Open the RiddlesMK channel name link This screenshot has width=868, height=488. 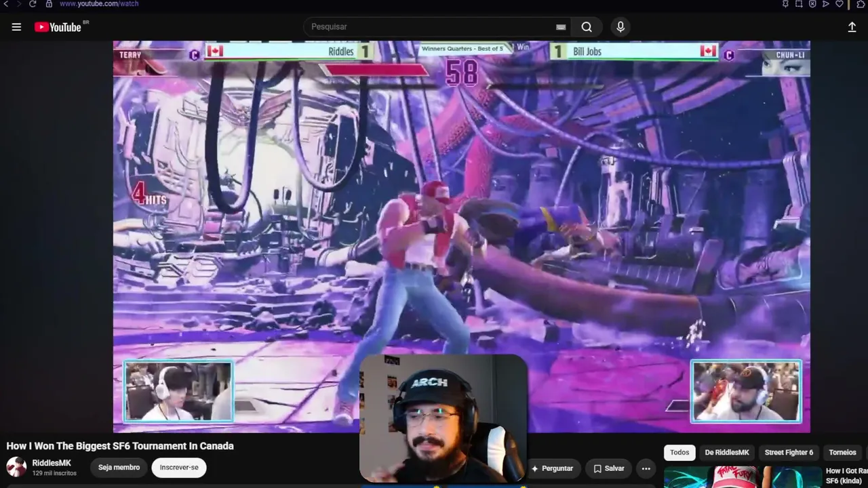tap(52, 463)
